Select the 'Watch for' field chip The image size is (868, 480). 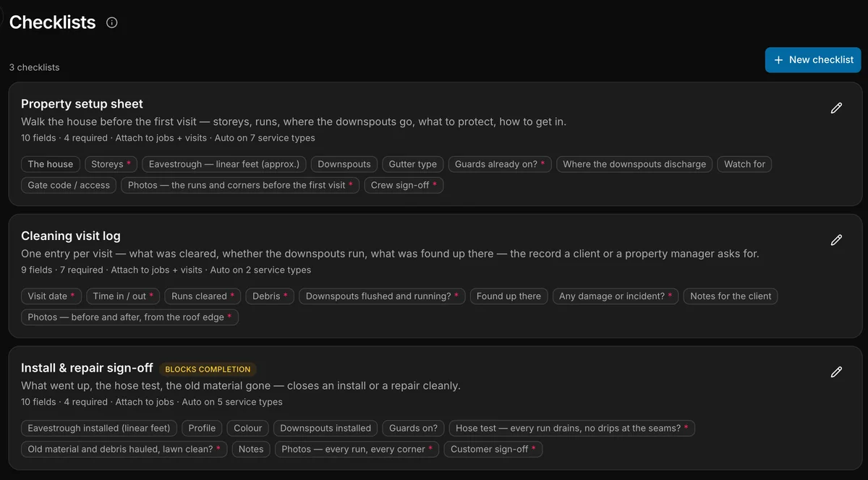click(x=744, y=164)
